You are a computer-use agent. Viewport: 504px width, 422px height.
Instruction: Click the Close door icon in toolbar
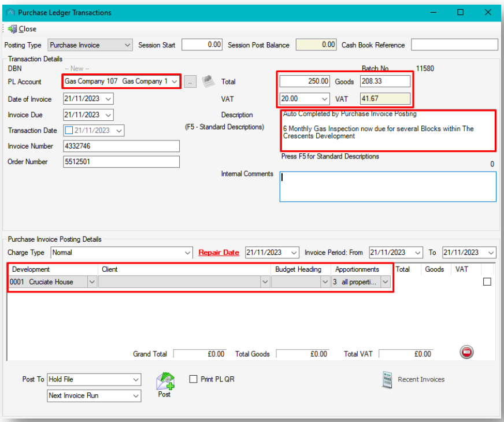(12, 29)
